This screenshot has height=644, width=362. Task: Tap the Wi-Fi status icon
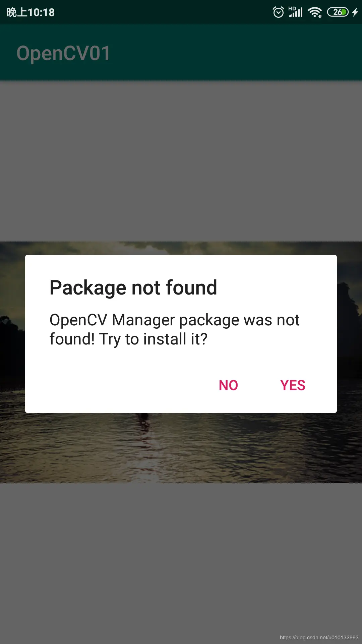[x=315, y=12]
